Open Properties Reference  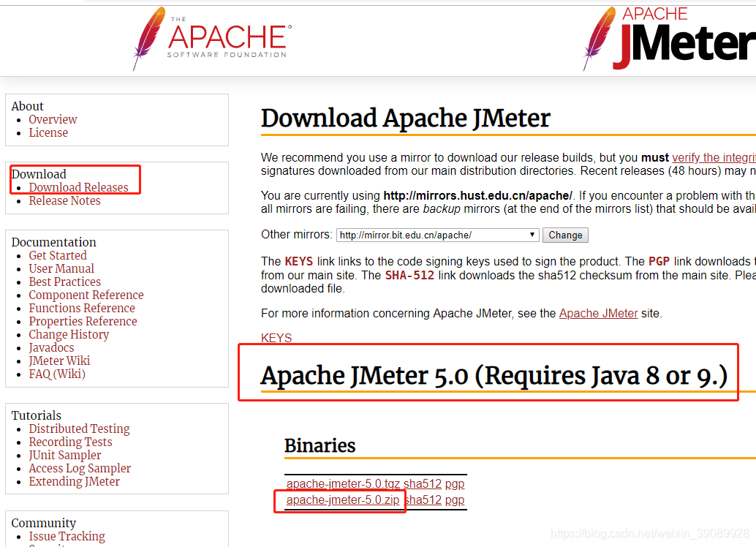point(83,321)
